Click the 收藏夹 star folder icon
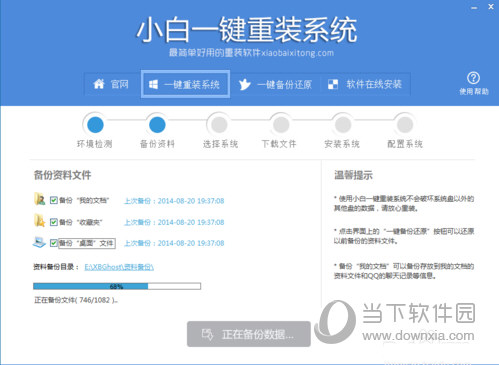The width and height of the screenshot is (499, 365). point(40,220)
